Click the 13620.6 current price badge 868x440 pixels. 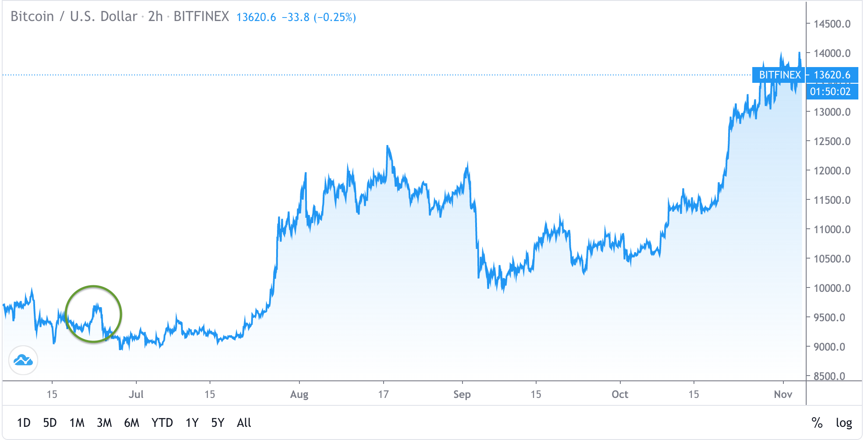832,75
